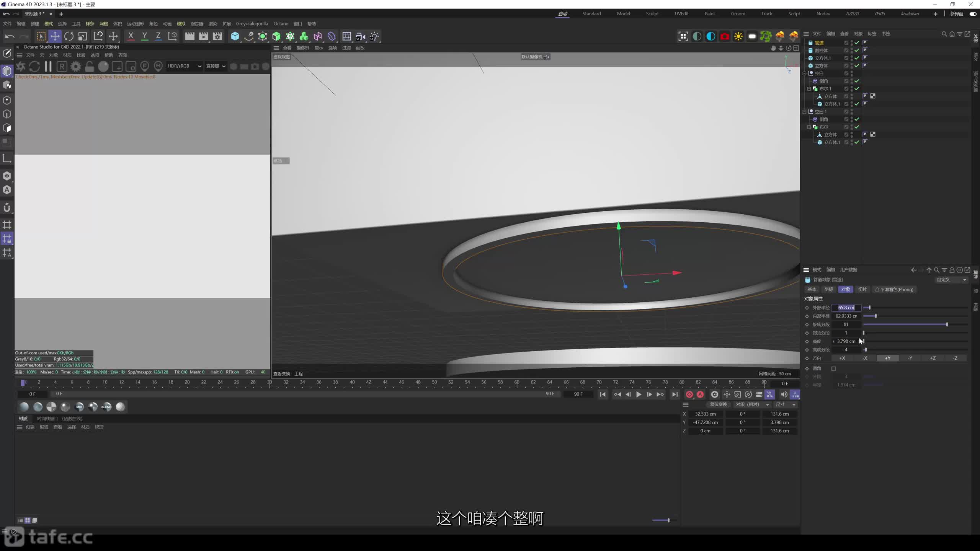Select the first material ball thumbnail
Image resolution: width=980 pixels, height=551 pixels.
(x=24, y=407)
